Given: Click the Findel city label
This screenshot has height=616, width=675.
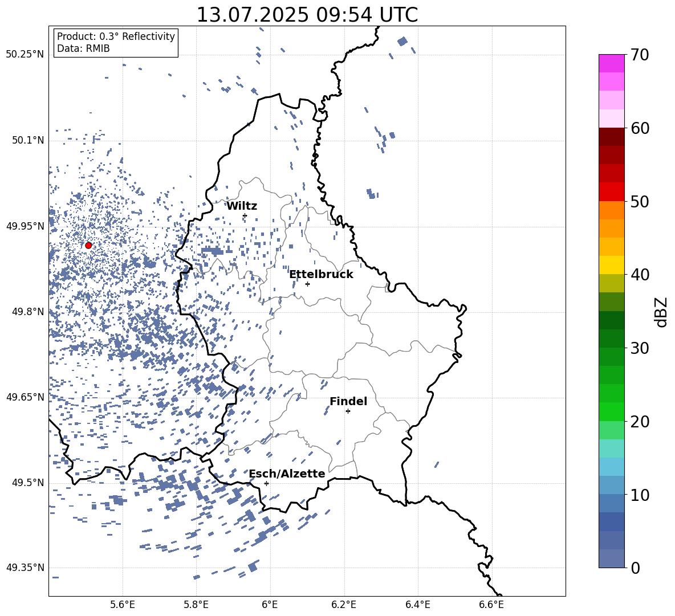Looking at the screenshot, I should 348,401.
